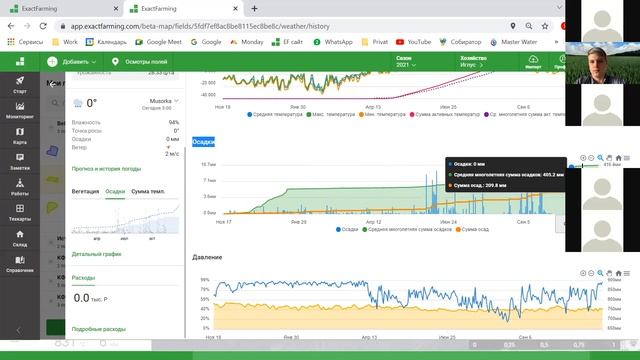Toggle Осадки series in precipitation legend
Viewport: 640px width, 360px height.
click(347, 229)
